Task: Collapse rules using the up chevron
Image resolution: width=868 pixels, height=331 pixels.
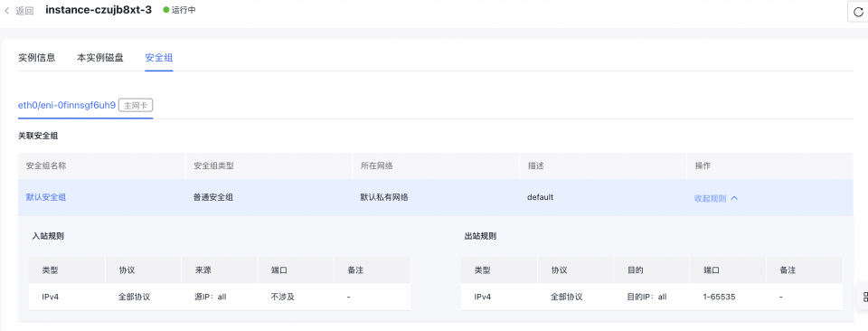Action: (x=734, y=198)
